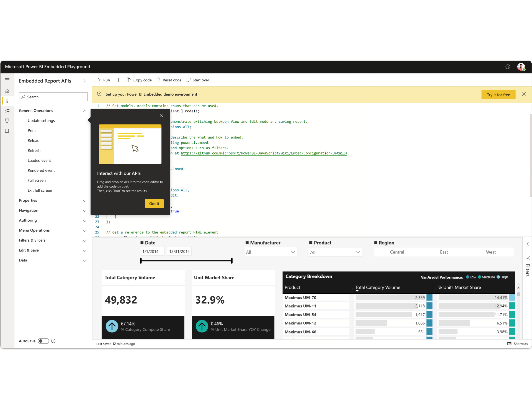532x409 pixels.
Task: Select Exit full screen API item
Action: point(40,190)
